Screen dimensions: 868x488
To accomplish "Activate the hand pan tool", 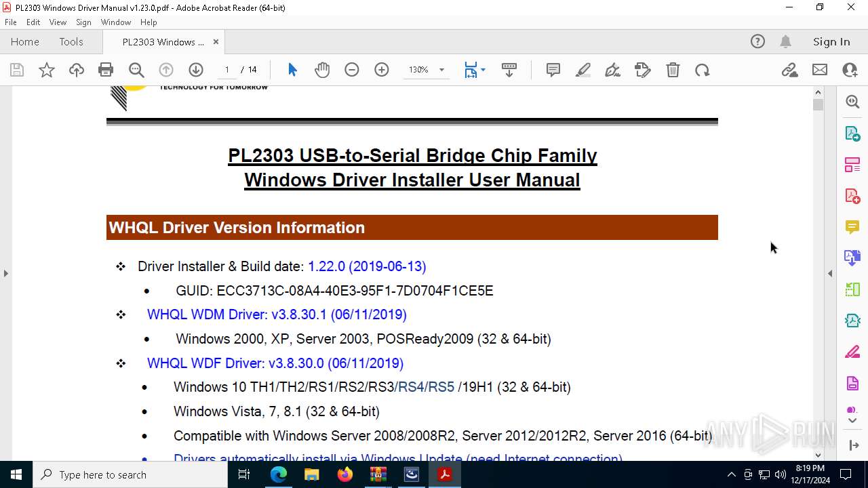I will coord(322,70).
